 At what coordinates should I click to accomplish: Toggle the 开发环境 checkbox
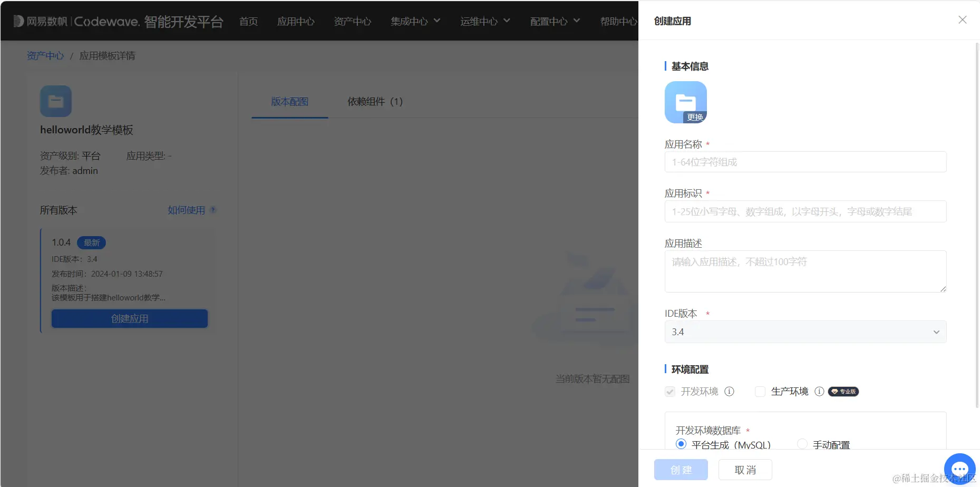[670, 392]
